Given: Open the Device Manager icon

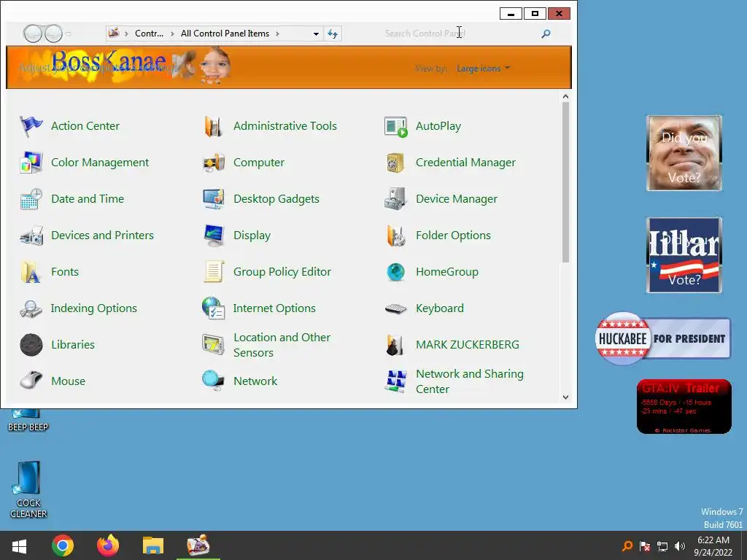Looking at the screenshot, I should [x=396, y=199].
